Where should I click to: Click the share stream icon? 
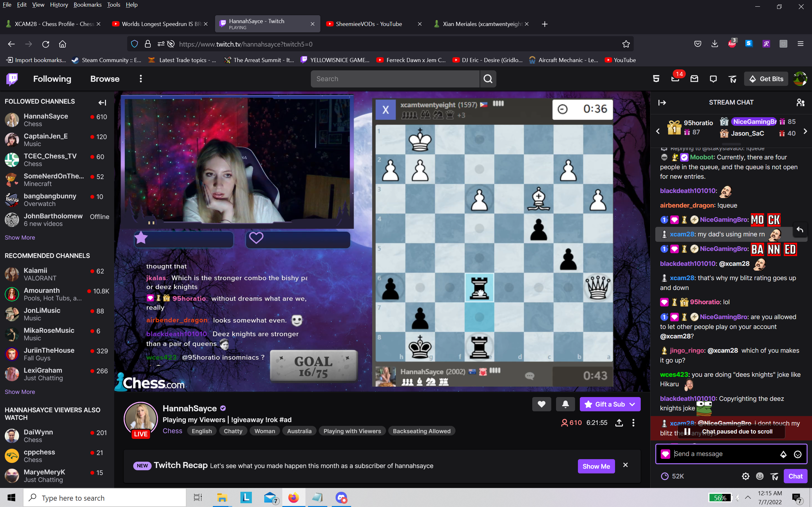click(x=619, y=423)
